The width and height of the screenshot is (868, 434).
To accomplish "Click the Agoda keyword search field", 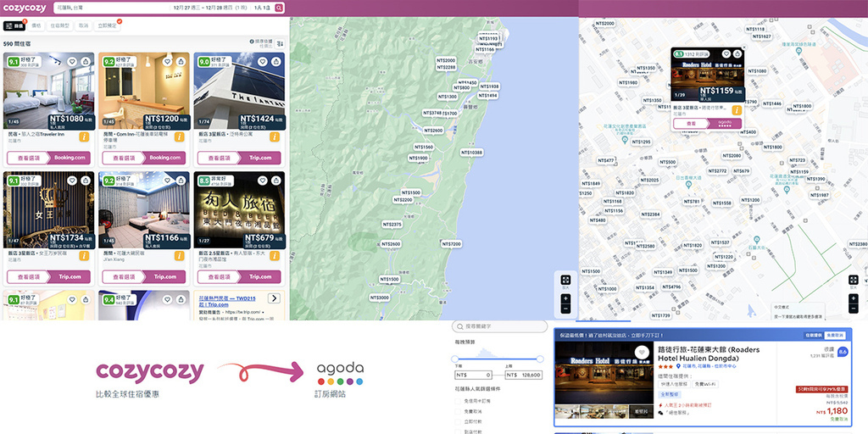I will [499, 326].
